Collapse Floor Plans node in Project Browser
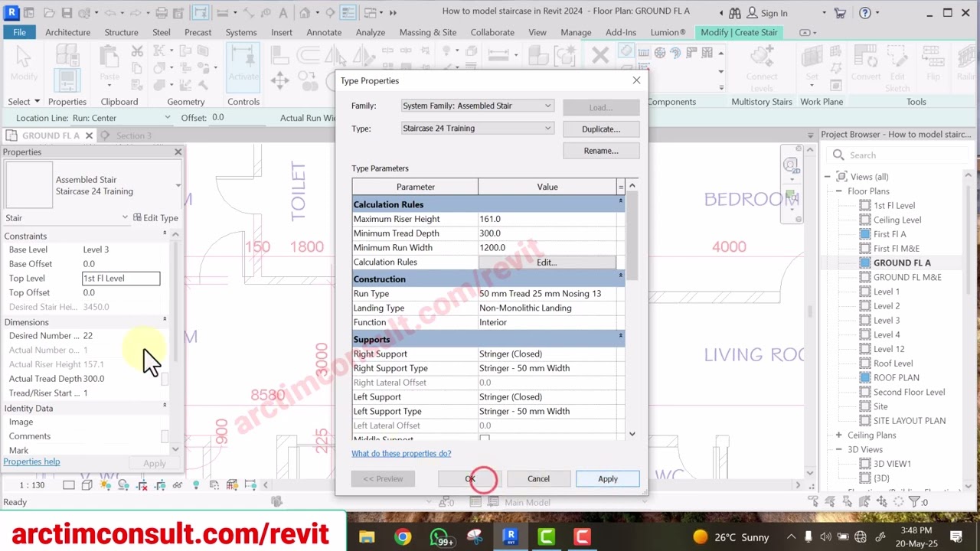 click(839, 191)
